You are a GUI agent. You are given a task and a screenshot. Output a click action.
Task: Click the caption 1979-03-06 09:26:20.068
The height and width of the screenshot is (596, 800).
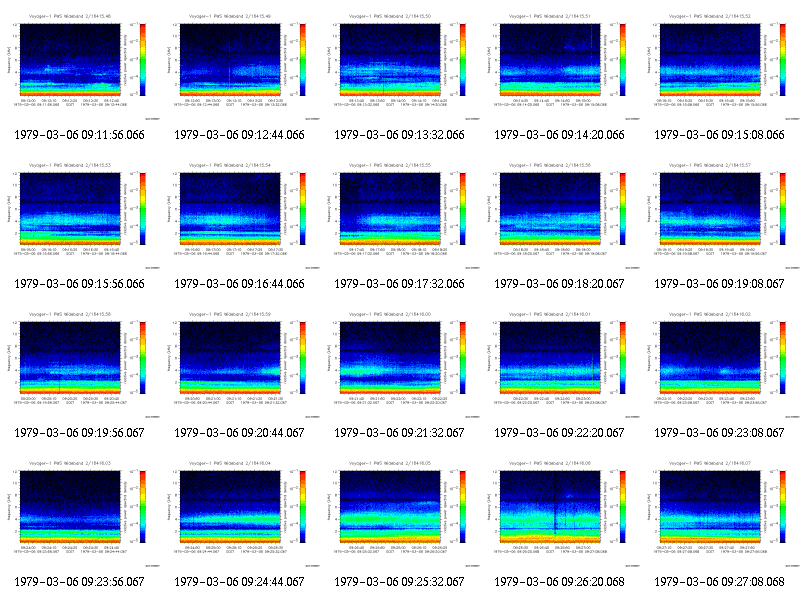tap(559, 582)
